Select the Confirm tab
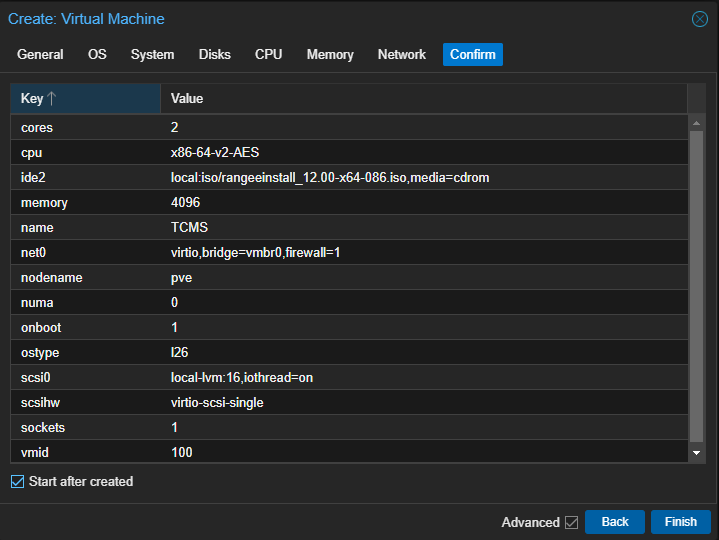Screen dimensions: 719x540 (472, 55)
